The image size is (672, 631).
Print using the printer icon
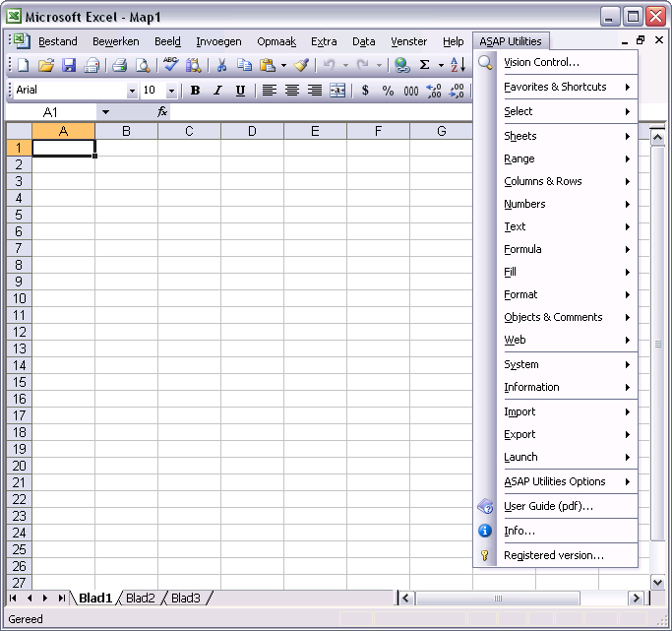pos(120,65)
